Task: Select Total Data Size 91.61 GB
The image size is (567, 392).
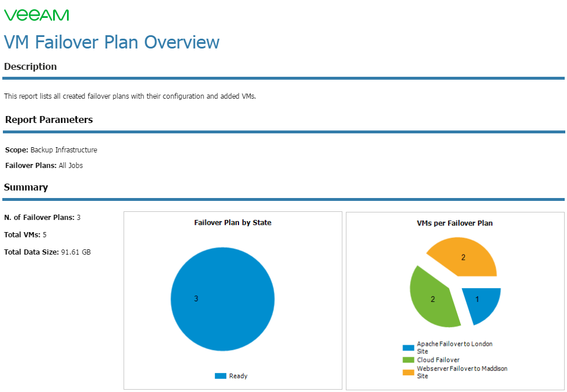Action: [x=47, y=252]
